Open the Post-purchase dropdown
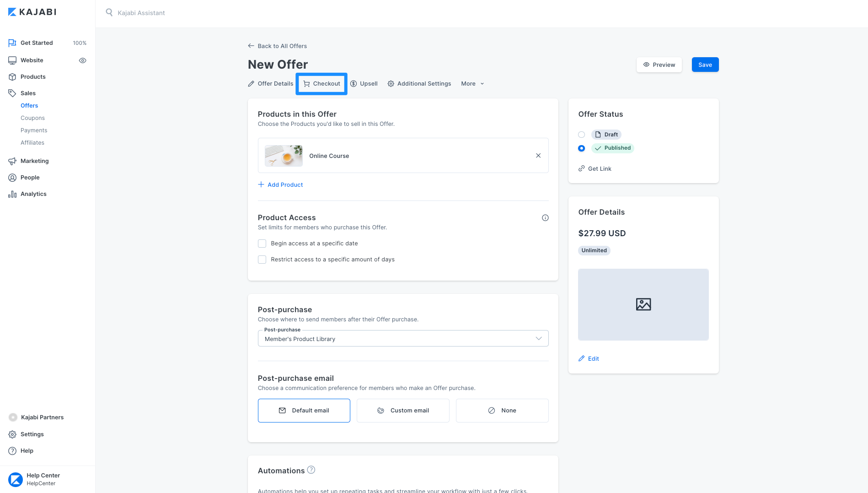868x493 pixels. pos(403,339)
